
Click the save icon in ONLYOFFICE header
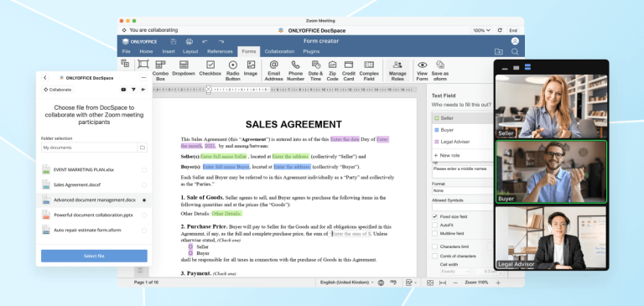click(174, 41)
